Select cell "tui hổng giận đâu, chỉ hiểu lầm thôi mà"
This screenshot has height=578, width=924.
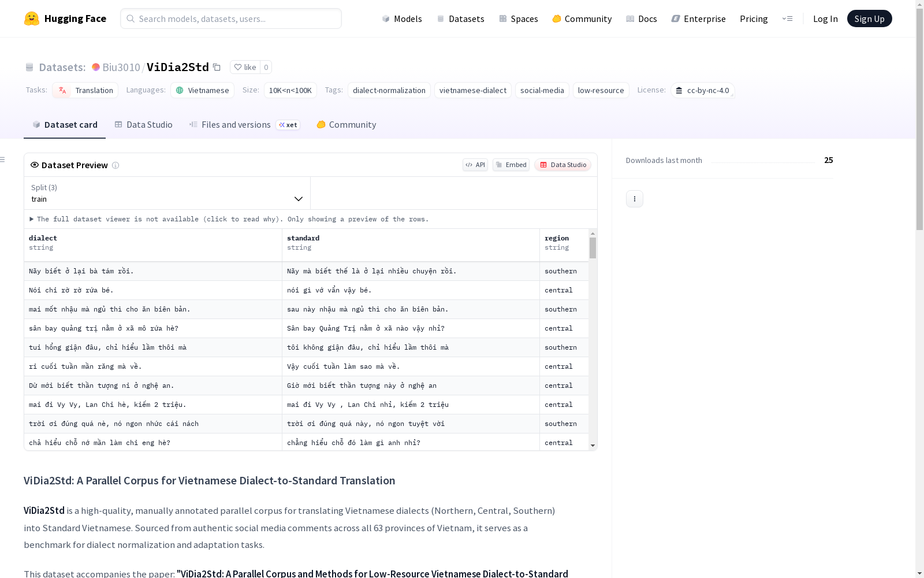point(153,347)
